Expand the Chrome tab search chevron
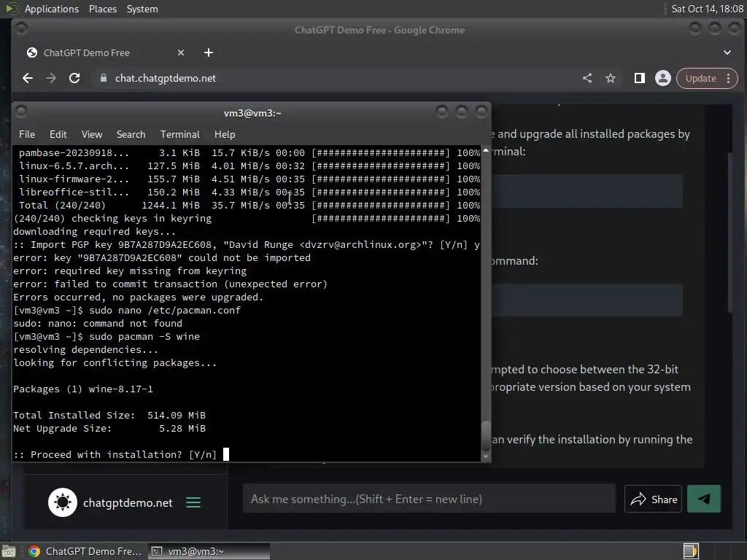 coord(727,52)
